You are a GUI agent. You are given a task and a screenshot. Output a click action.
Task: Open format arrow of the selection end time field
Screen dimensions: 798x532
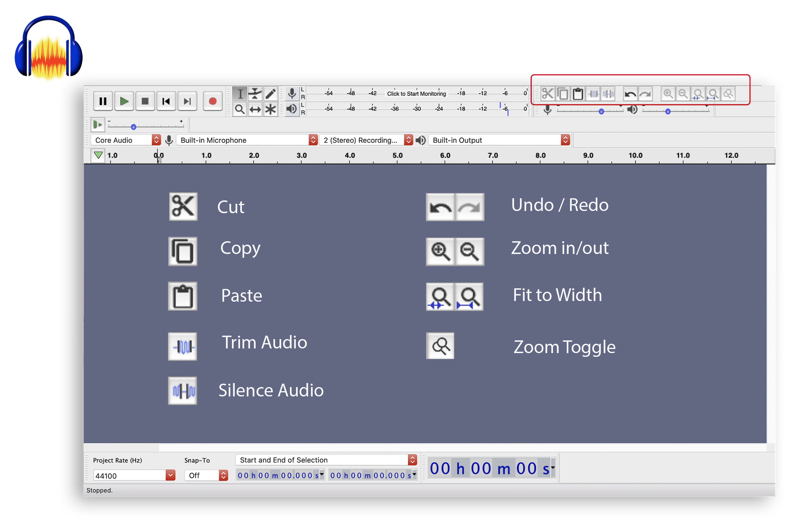415,474
